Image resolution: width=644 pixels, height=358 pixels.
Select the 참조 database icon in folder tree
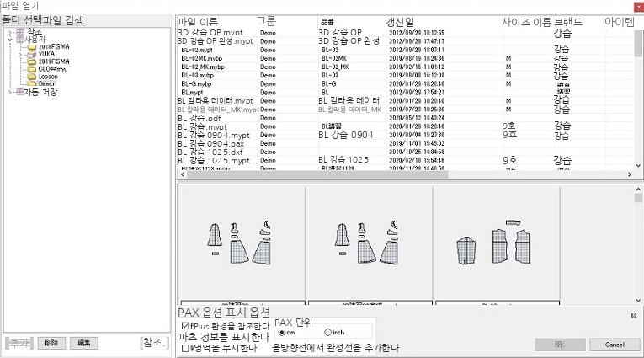point(20,32)
